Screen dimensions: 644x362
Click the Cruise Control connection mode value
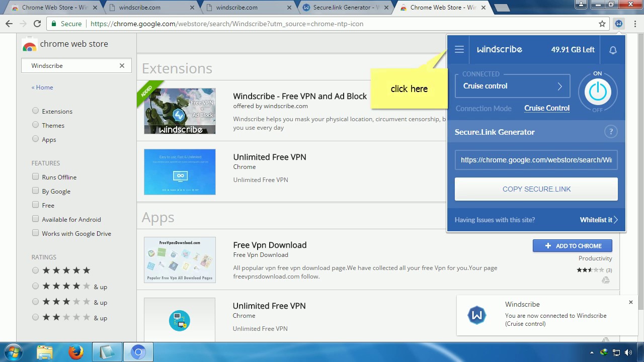pos(547,108)
